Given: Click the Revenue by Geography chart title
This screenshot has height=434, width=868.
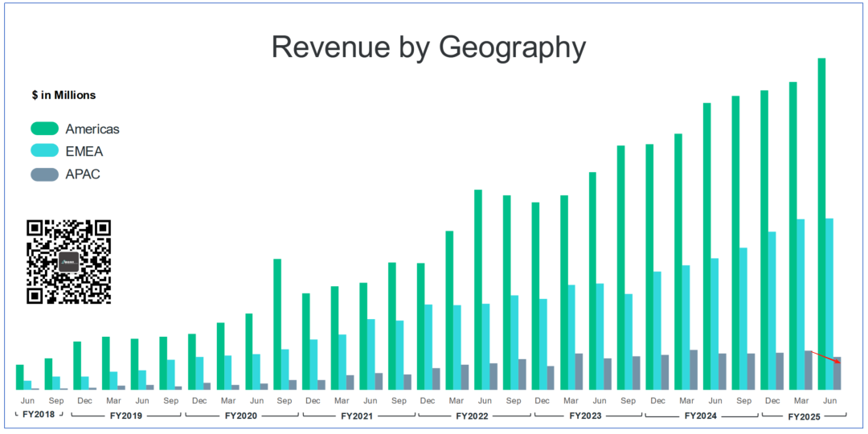Looking at the screenshot, I should [428, 47].
